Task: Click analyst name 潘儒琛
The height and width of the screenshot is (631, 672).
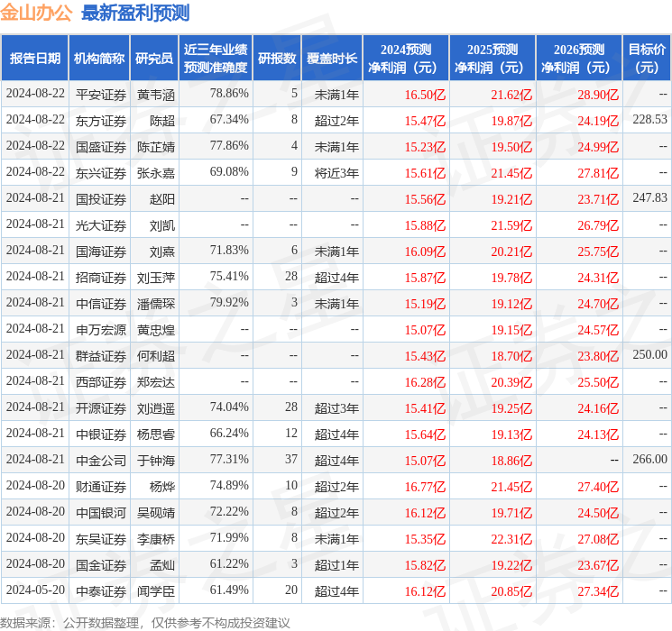Action: [x=156, y=304]
